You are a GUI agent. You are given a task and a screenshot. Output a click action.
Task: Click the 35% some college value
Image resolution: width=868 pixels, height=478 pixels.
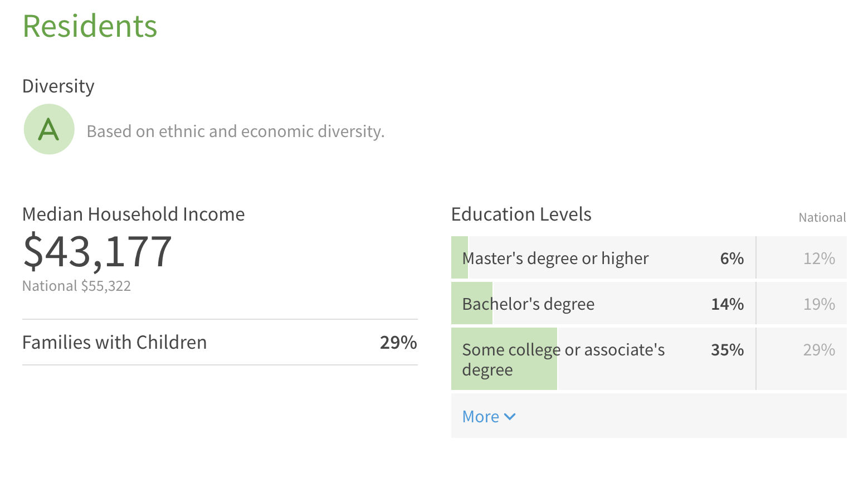coord(727,350)
